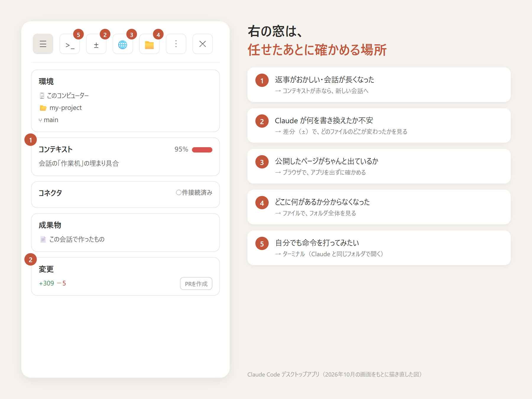This screenshot has width=532, height=399.
Task: Click the main branch row
Action: coord(48,120)
